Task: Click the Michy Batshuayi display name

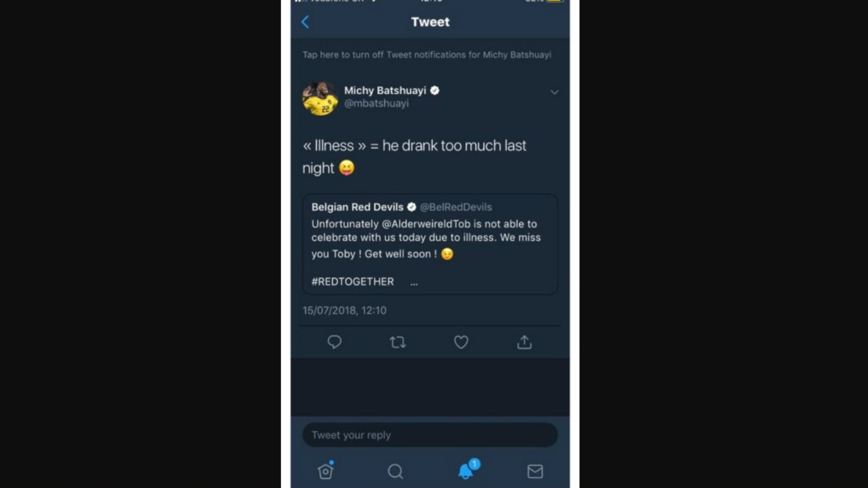Action: click(385, 90)
